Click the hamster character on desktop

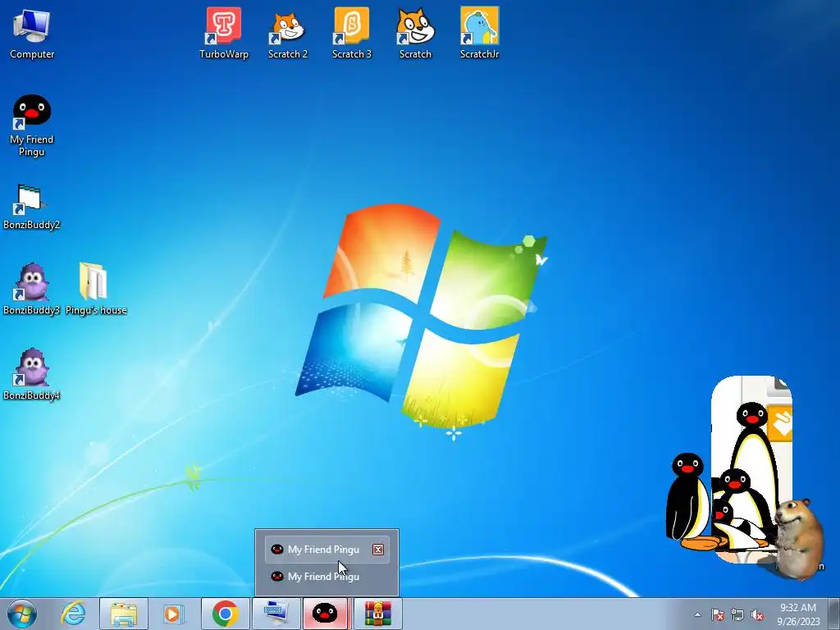(x=799, y=538)
